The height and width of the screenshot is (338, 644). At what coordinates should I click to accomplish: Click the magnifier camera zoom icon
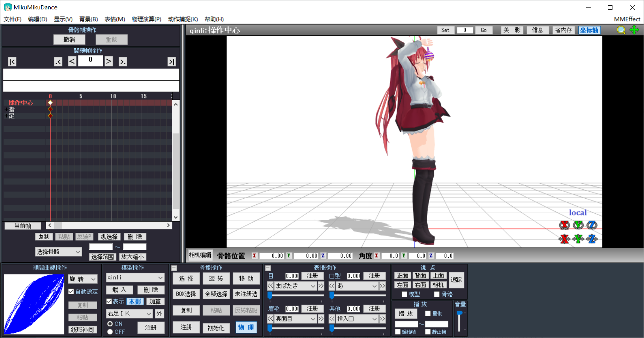pyautogui.click(x=621, y=30)
